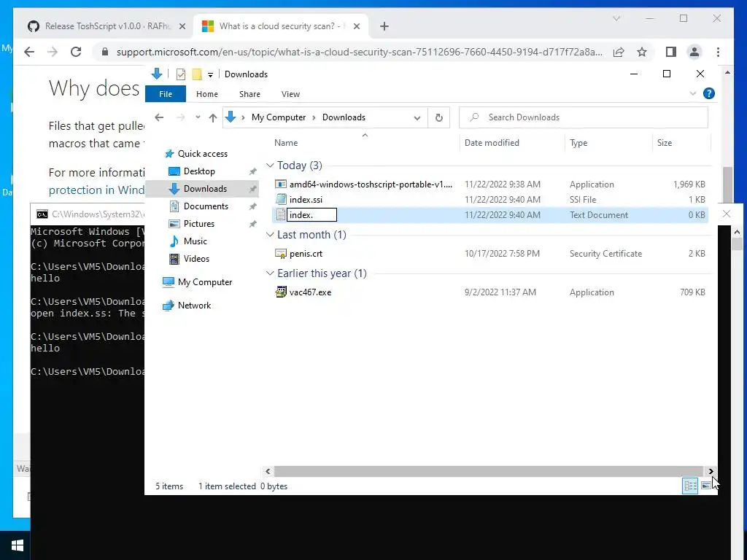Click the vac467.exe file icon
Image resolution: width=747 pixels, height=560 pixels.
pos(281,292)
